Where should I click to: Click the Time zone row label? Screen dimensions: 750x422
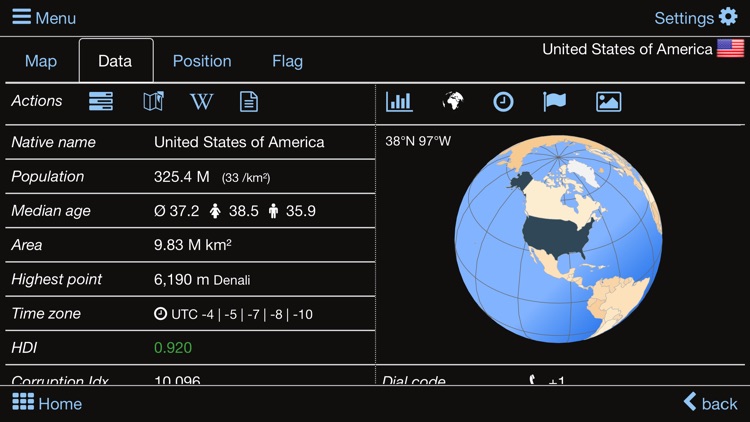(x=46, y=314)
